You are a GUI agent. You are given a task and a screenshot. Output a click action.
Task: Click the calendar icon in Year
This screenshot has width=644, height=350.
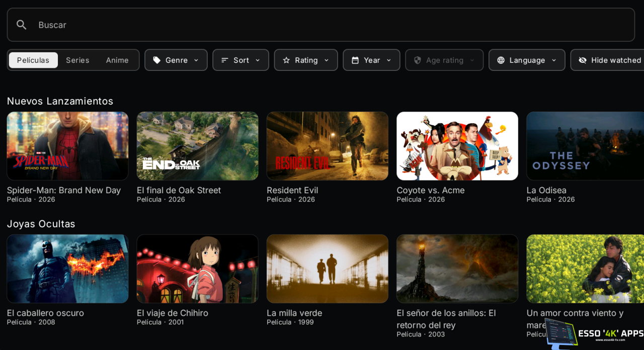pos(355,60)
